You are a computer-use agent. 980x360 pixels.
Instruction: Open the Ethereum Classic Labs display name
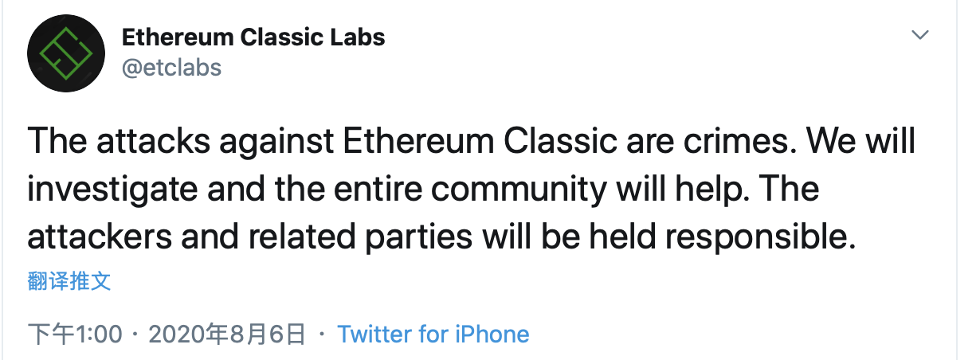pyautogui.click(x=253, y=37)
